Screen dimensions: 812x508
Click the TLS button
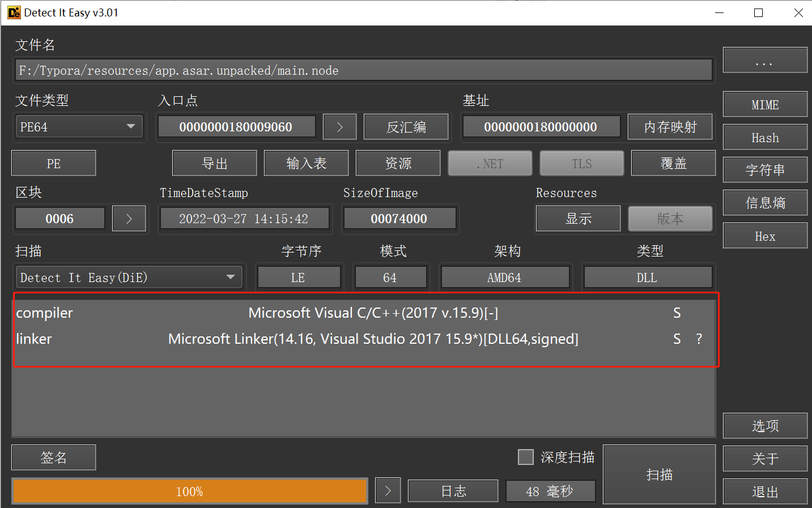coord(582,163)
